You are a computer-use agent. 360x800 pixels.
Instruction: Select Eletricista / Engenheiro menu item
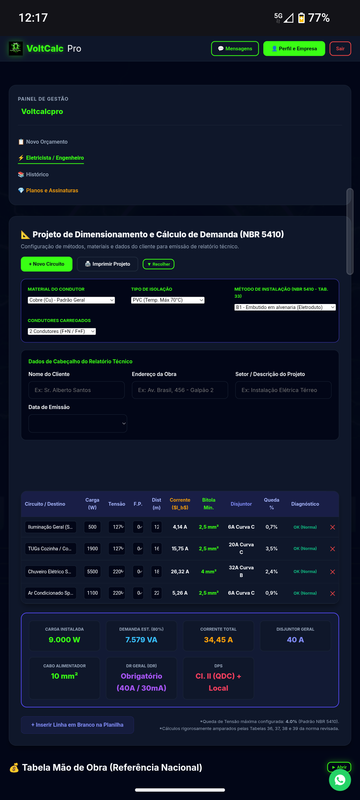(51, 158)
